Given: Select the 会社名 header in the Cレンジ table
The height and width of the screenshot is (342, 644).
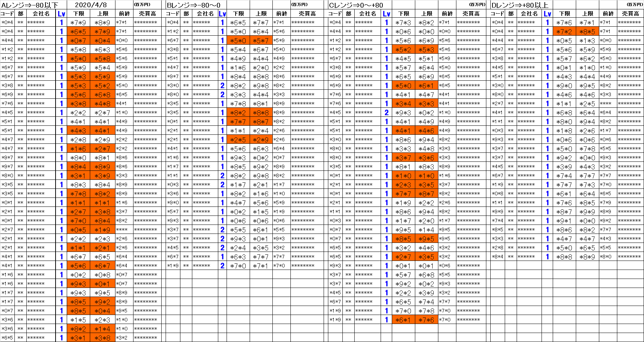Looking at the screenshot, I should point(368,14).
